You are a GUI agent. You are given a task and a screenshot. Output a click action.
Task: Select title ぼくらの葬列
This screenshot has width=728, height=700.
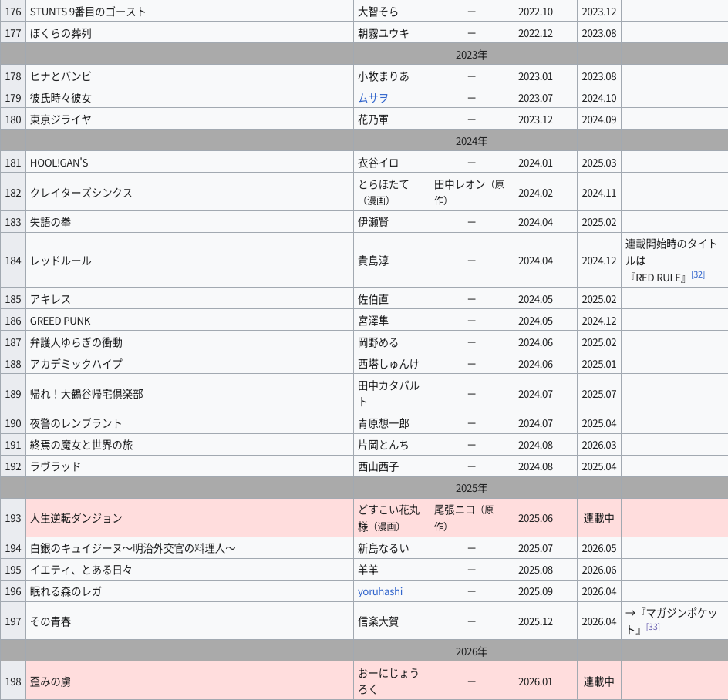tap(61, 33)
